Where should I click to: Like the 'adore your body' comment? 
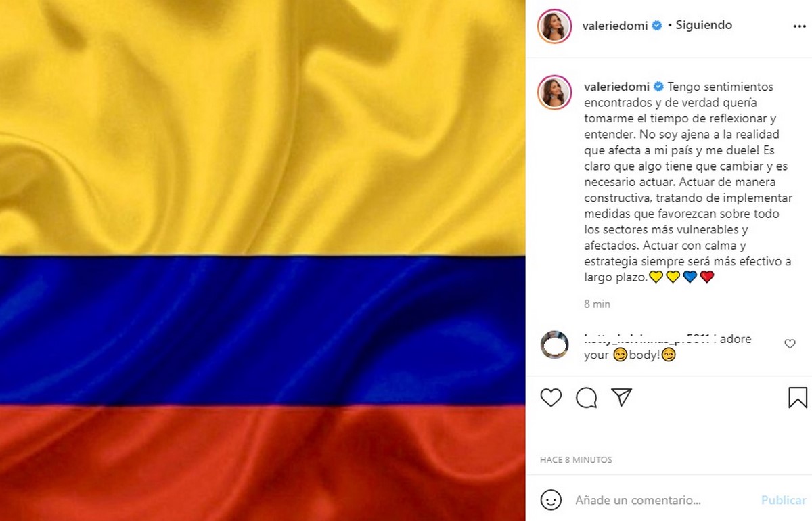(790, 344)
